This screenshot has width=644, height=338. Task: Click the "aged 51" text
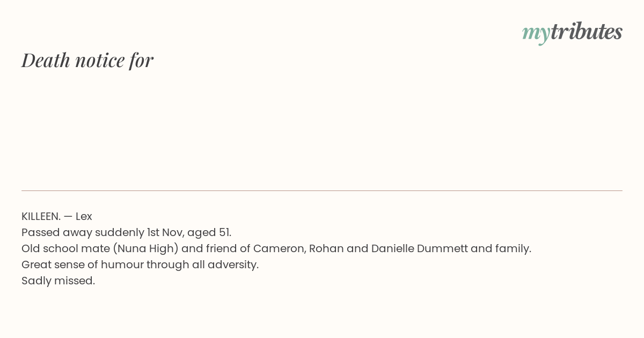209,233
